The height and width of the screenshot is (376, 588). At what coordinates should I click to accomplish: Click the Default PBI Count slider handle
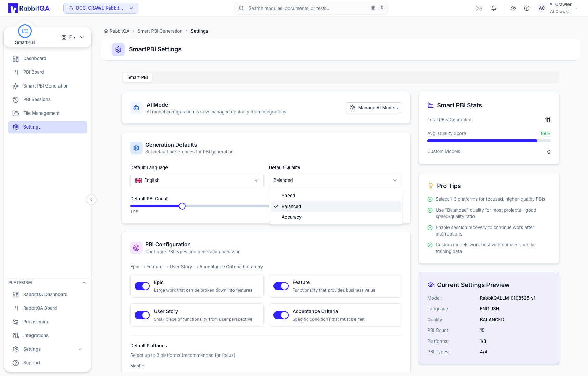[182, 206]
